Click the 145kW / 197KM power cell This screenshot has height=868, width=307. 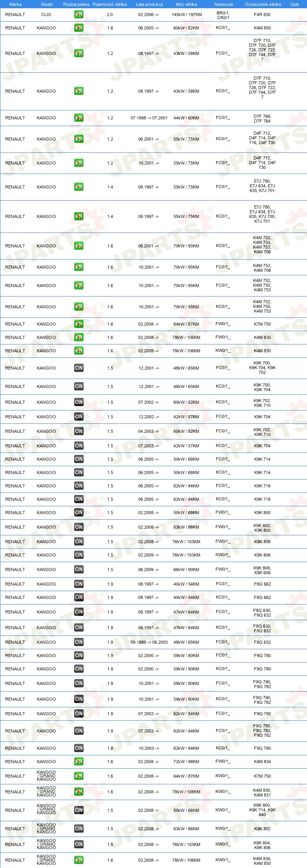tap(186, 15)
